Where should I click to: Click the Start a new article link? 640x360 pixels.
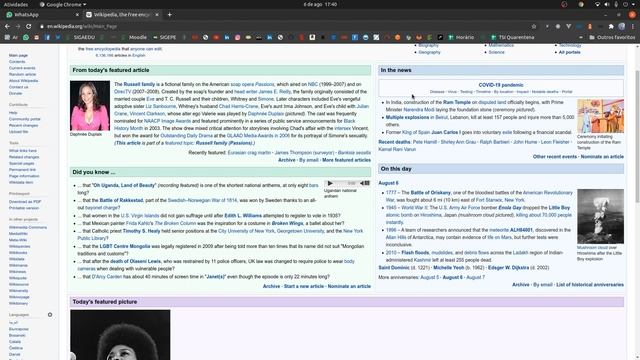[x=304, y=287]
